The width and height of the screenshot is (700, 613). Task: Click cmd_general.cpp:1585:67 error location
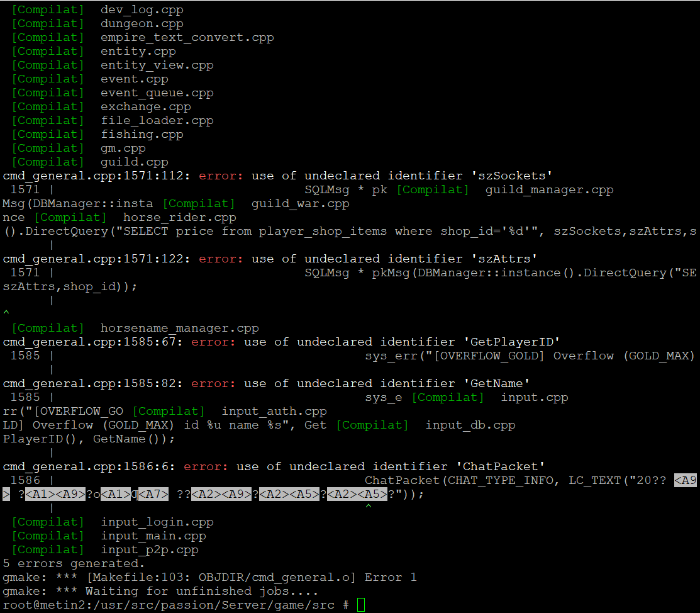click(x=93, y=342)
